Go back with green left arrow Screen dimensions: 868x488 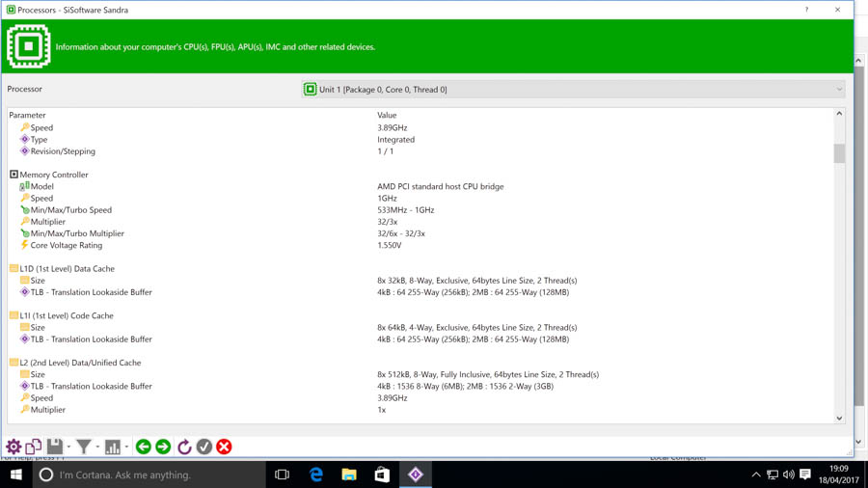(x=144, y=447)
